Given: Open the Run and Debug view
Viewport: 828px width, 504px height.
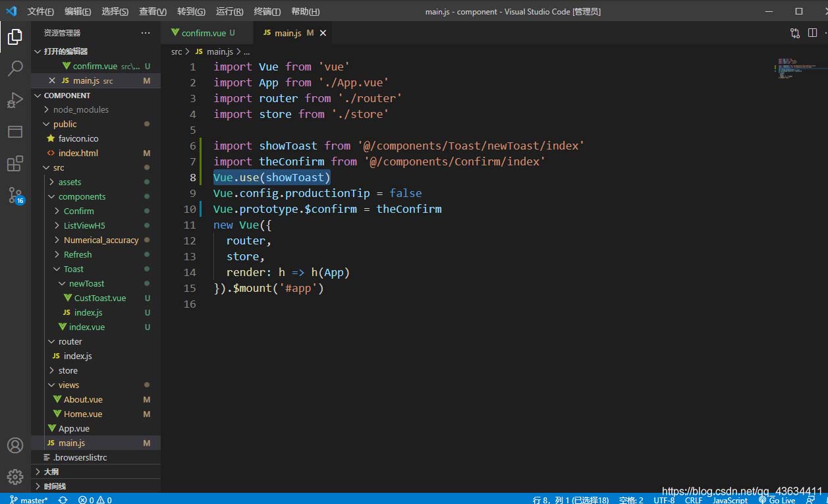Looking at the screenshot, I should 14,100.
